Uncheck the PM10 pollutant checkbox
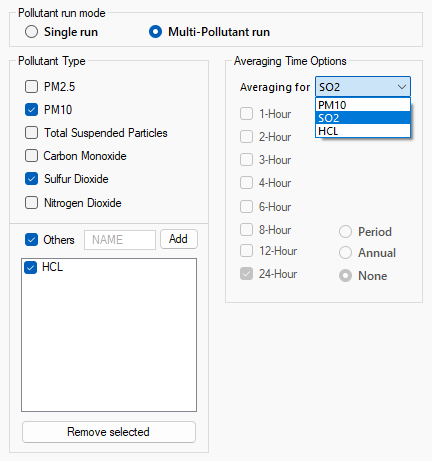This screenshot has height=461, width=432. [31, 110]
